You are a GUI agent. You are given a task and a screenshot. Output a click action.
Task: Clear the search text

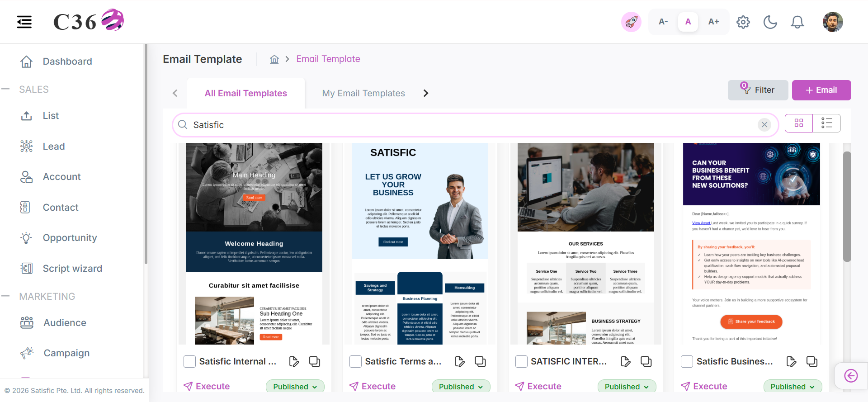(x=764, y=125)
